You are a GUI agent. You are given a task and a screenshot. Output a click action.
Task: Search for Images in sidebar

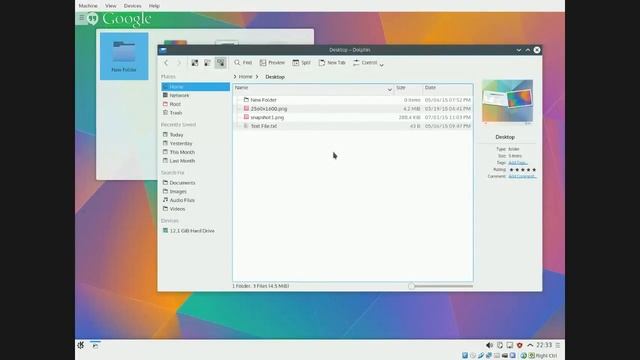(196, 191)
